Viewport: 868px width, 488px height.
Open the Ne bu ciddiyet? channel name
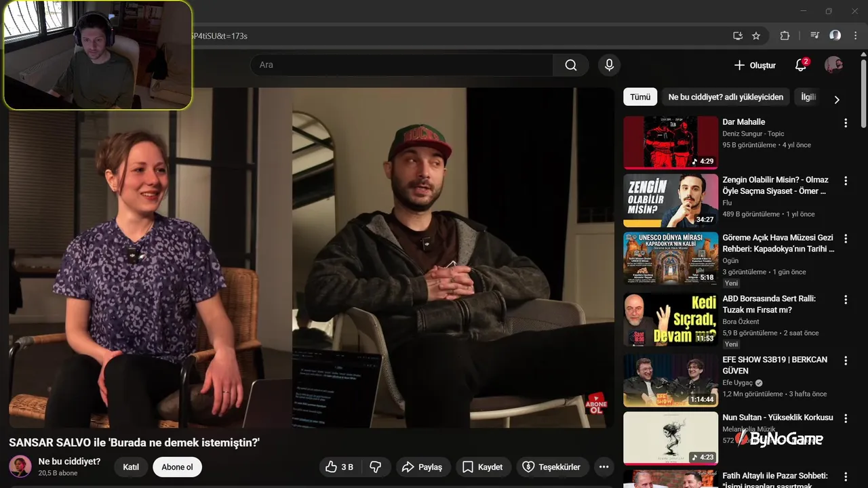click(x=69, y=462)
